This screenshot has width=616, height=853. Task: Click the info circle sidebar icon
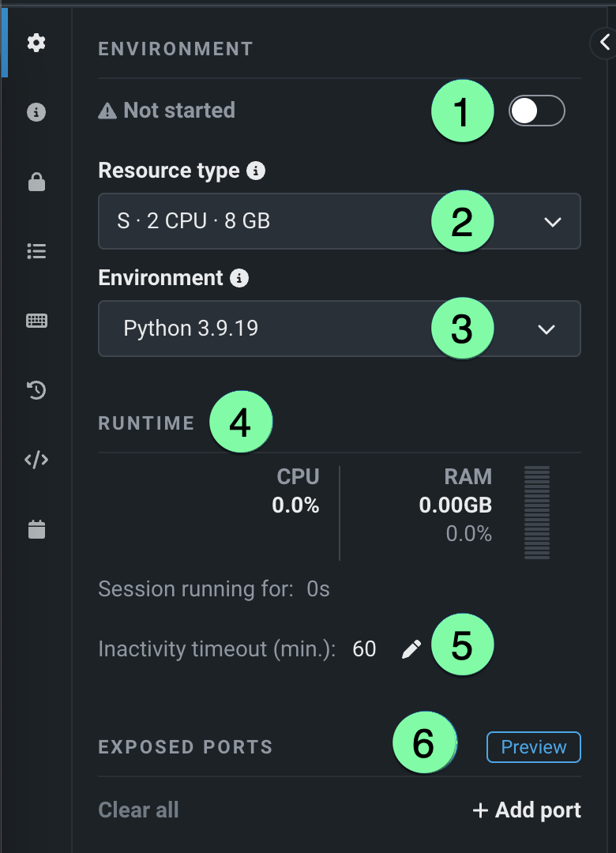click(x=36, y=113)
